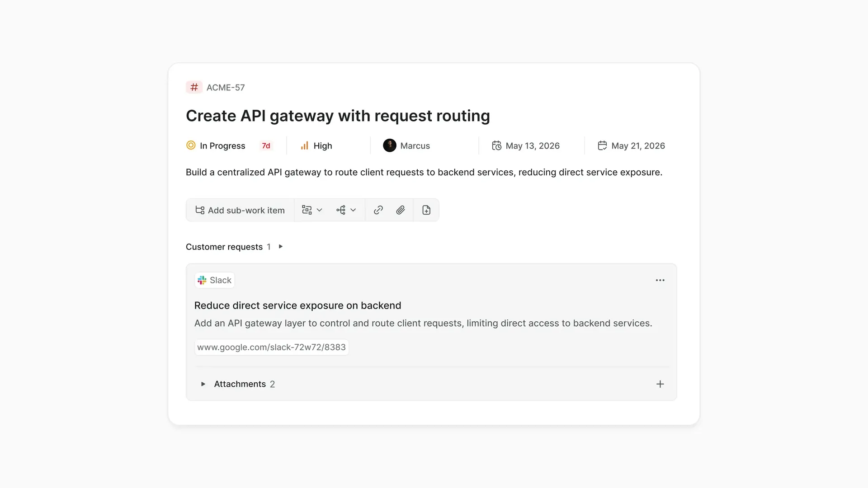Add an attachment with the plus icon
This screenshot has height=488, width=868.
click(x=660, y=384)
